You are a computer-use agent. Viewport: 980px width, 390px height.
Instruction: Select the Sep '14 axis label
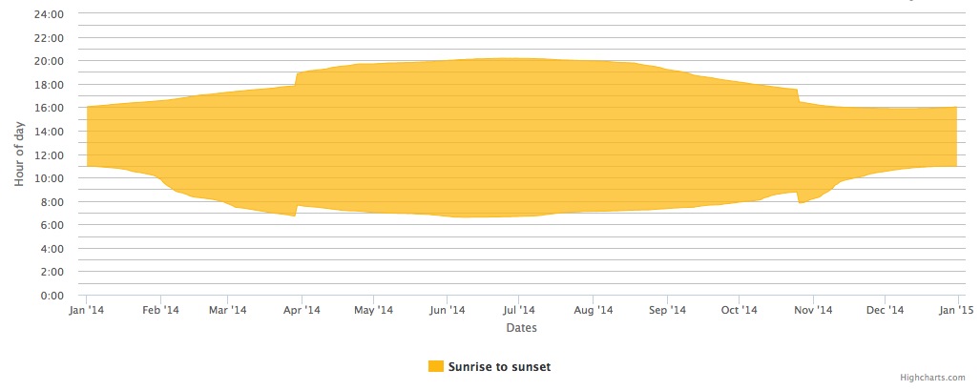668,310
